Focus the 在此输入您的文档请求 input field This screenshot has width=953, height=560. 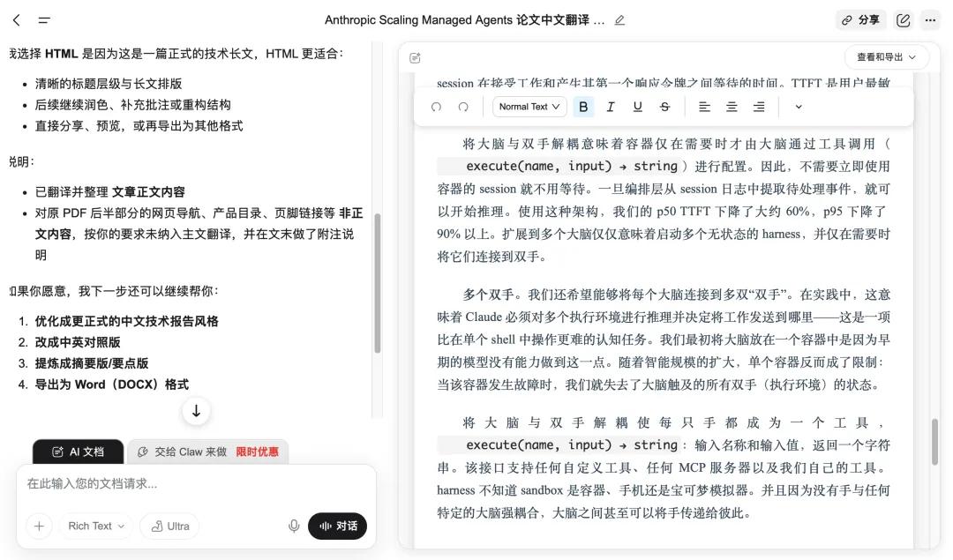[x=196, y=484]
